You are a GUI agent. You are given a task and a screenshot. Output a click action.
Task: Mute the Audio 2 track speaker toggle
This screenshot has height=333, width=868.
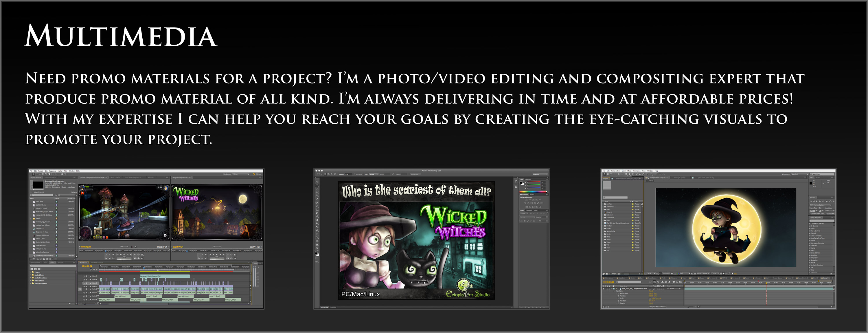(x=84, y=293)
